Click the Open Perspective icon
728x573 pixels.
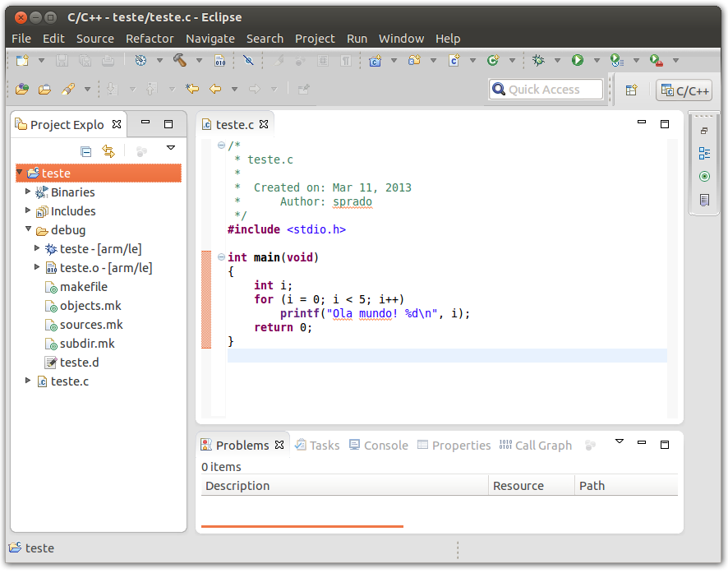click(631, 90)
